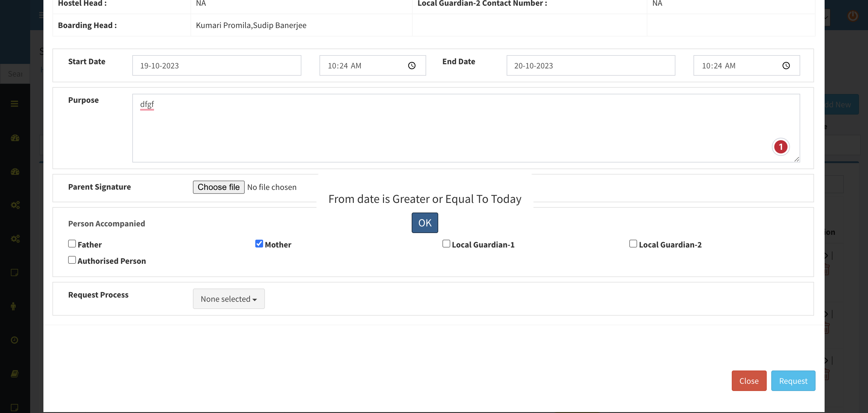
Task: Expand the Request Process None selected dropdown
Action: click(x=228, y=299)
